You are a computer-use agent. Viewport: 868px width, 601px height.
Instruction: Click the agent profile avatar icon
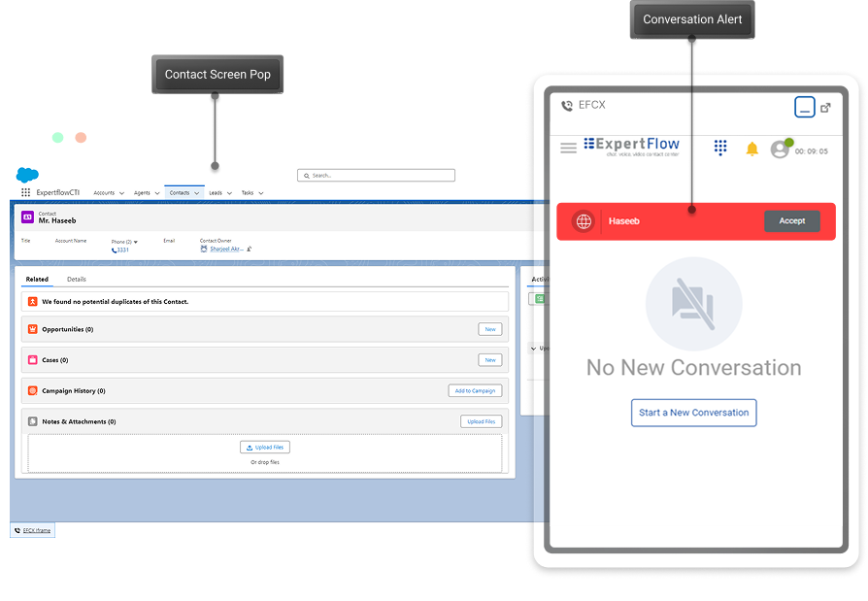[x=780, y=150]
